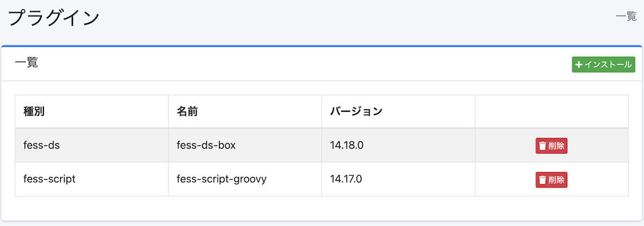Screen dimensions: 644x226
Task: Follow the 一覧 breadcrumb in the top right
Action: point(626,17)
